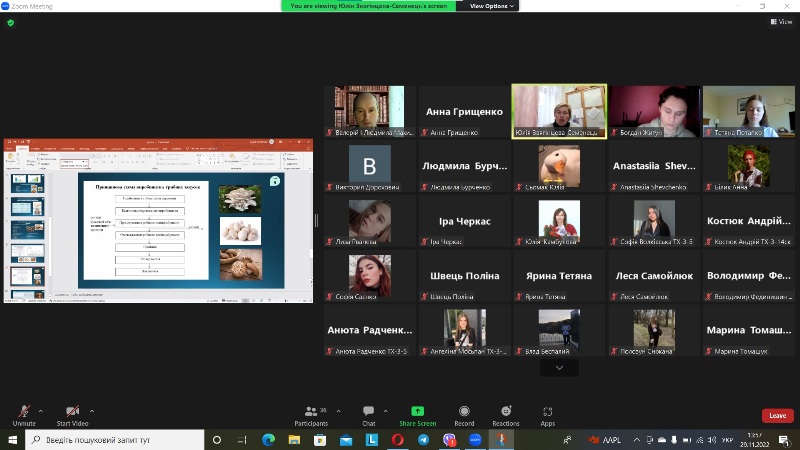Screen dimensions: 800x450
Task: Expand audio options arrow next to Unmute
Action: coord(41,410)
